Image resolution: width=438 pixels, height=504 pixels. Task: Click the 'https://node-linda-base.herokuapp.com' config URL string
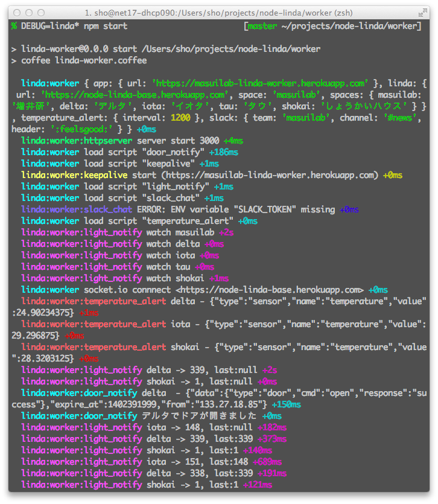tap(135, 95)
